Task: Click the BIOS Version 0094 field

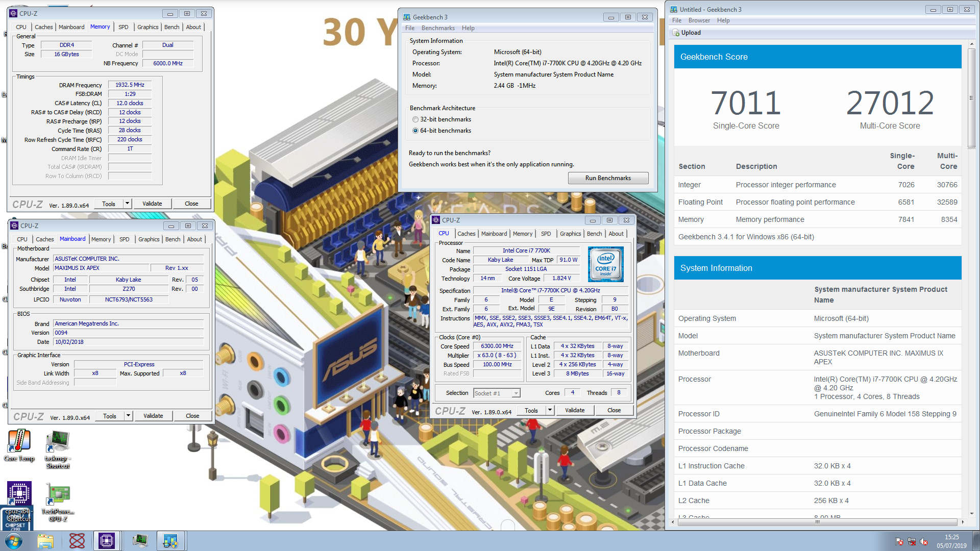Action: tap(129, 333)
